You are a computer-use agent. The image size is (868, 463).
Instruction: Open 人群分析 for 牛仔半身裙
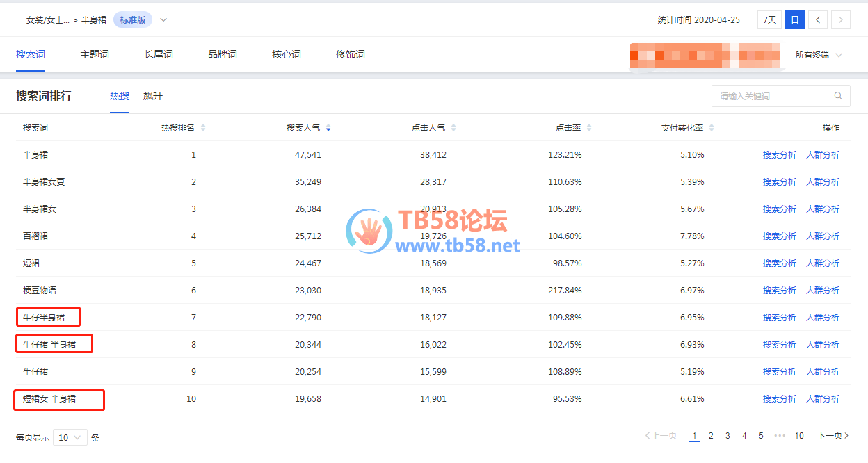(823, 318)
